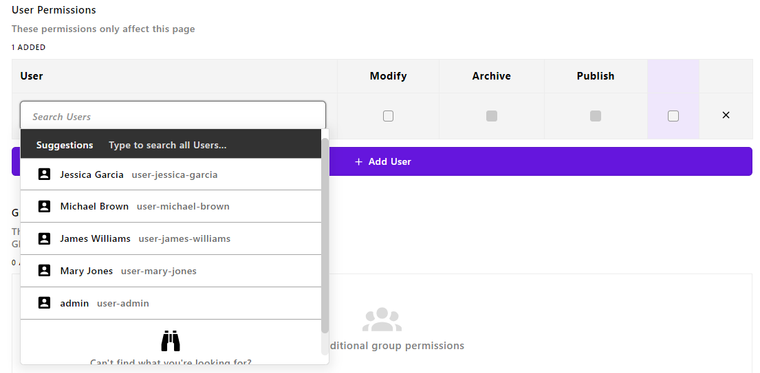Pick admin user-admin suggestion
The height and width of the screenshot is (373, 760).
tap(171, 303)
